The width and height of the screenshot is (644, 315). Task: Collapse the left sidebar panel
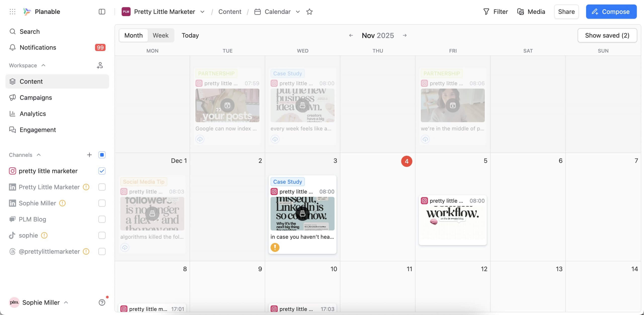tap(102, 12)
